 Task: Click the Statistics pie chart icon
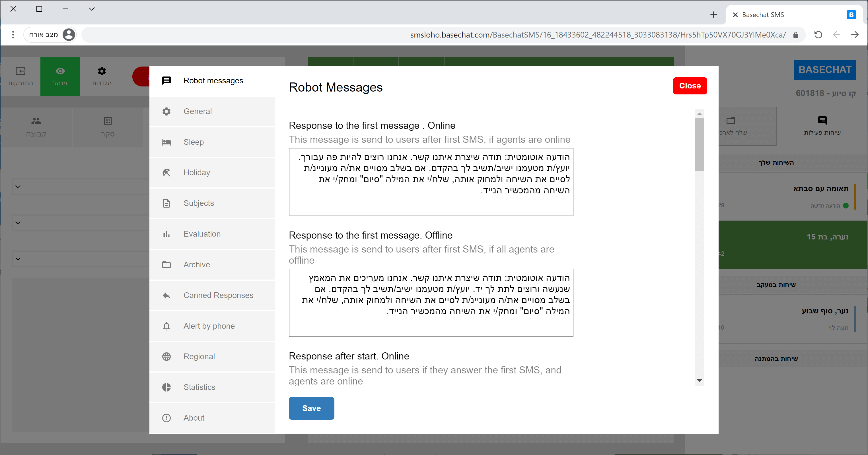[x=166, y=387]
